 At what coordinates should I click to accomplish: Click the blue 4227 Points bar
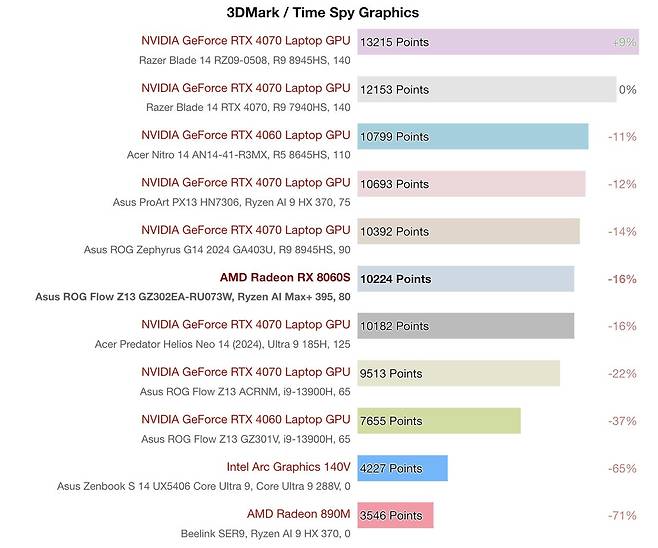click(402, 468)
